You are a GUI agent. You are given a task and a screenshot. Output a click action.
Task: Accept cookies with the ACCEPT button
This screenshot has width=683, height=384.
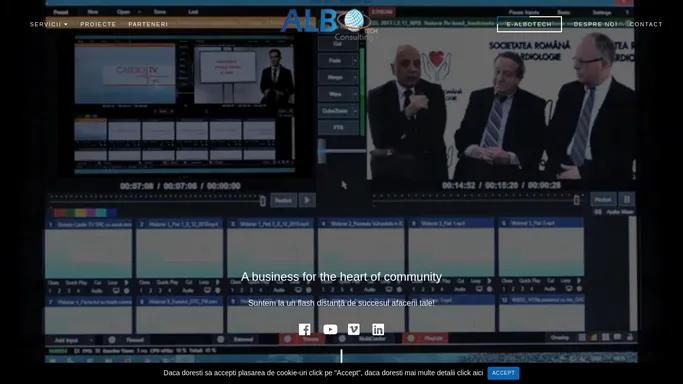click(x=503, y=373)
